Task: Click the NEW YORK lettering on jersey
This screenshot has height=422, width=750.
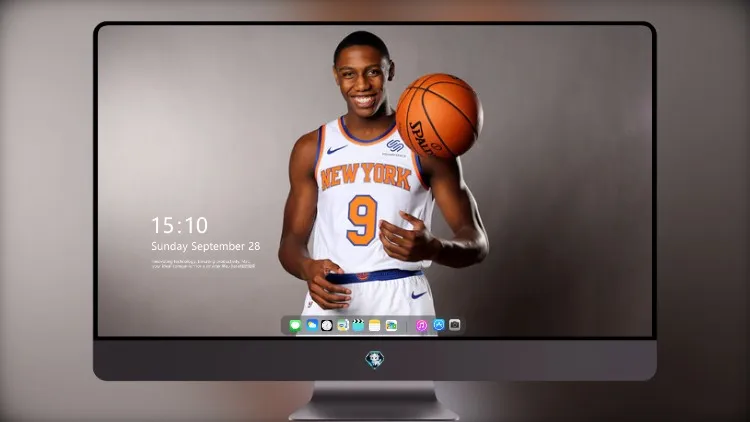Action: 366,176
